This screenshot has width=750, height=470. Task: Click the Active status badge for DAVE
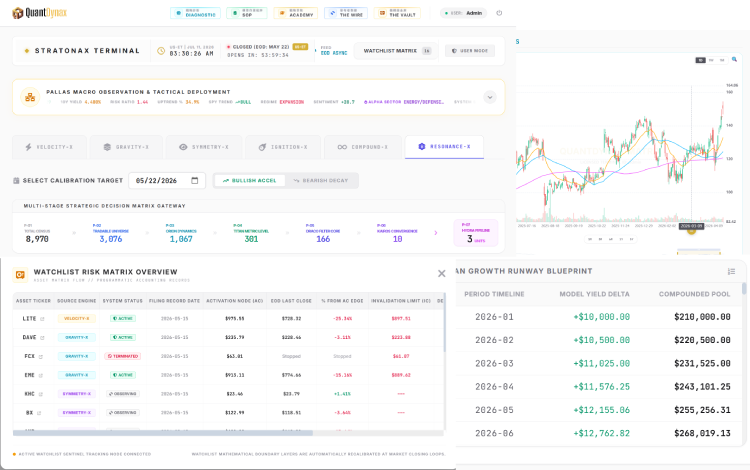[123, 338]
